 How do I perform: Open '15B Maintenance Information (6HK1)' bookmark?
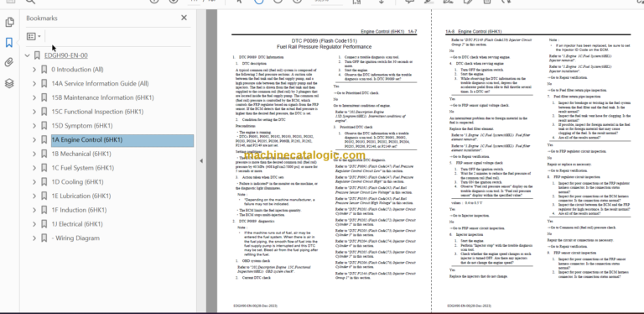click(x=102, y=97)
